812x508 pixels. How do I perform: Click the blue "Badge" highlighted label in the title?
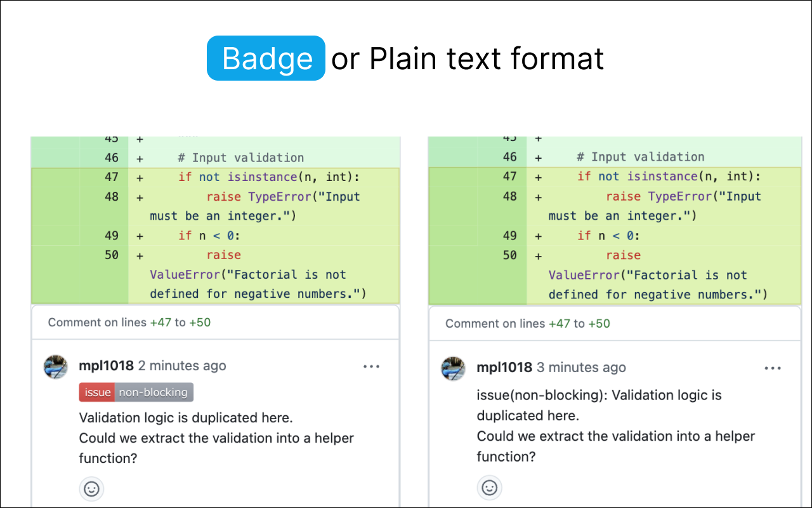[x=266, y=58]
